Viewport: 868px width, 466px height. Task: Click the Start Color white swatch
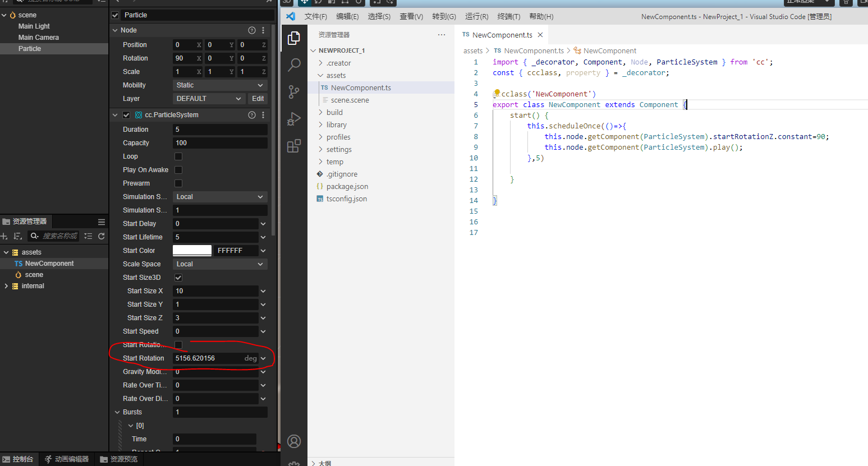192,251
